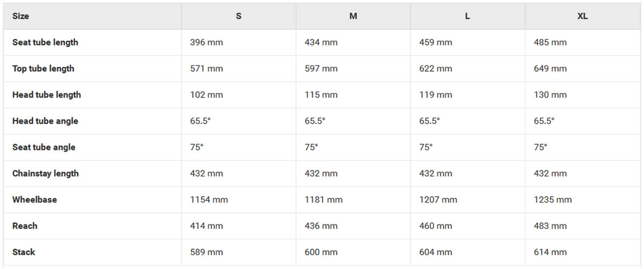Click the Top tube length row label
Screen dimensions: 644x269
click(x=43, y=69)
